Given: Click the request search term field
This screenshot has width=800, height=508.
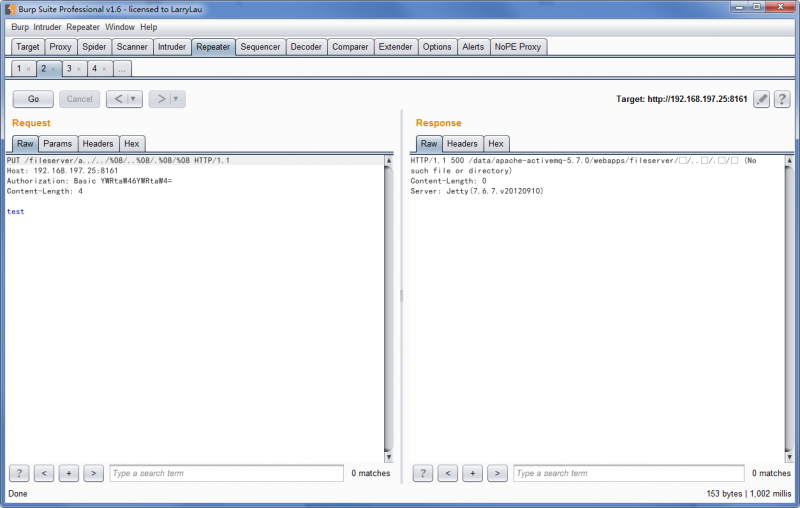Looking at the screenshot, I should click(x=227, y=473).
